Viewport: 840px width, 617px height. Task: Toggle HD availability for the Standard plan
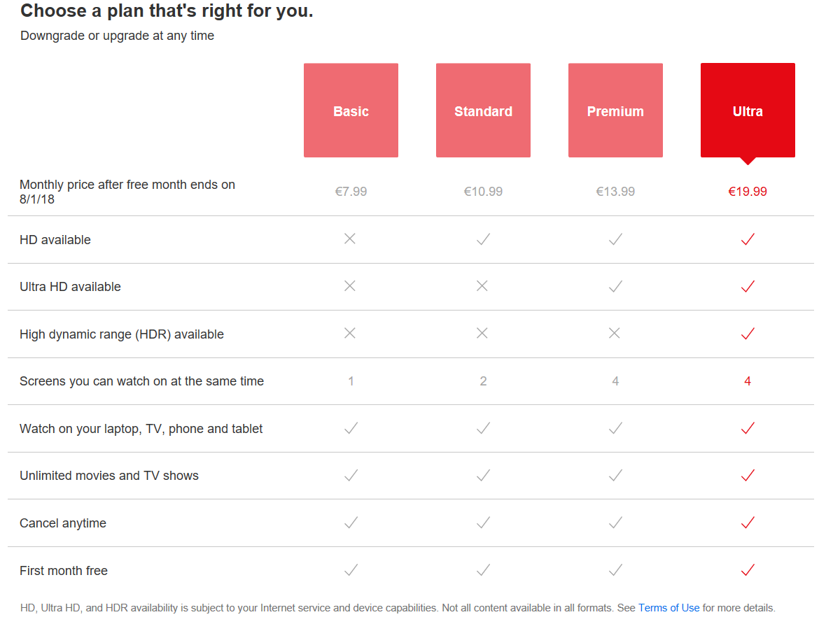click(482, 239)
